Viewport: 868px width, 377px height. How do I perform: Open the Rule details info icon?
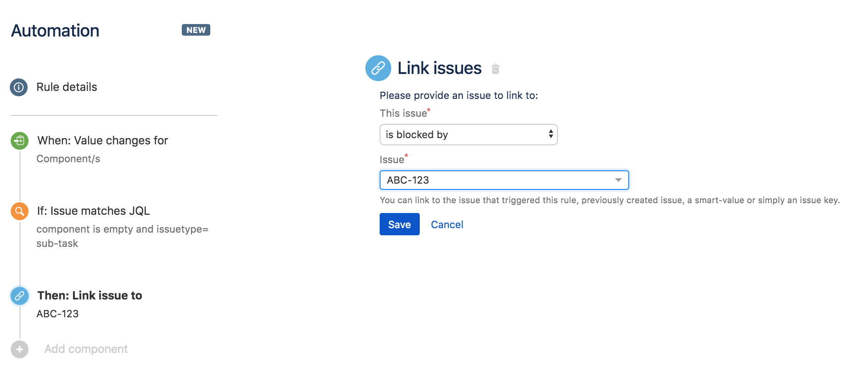pyautogui.click(x=19, y=87)
